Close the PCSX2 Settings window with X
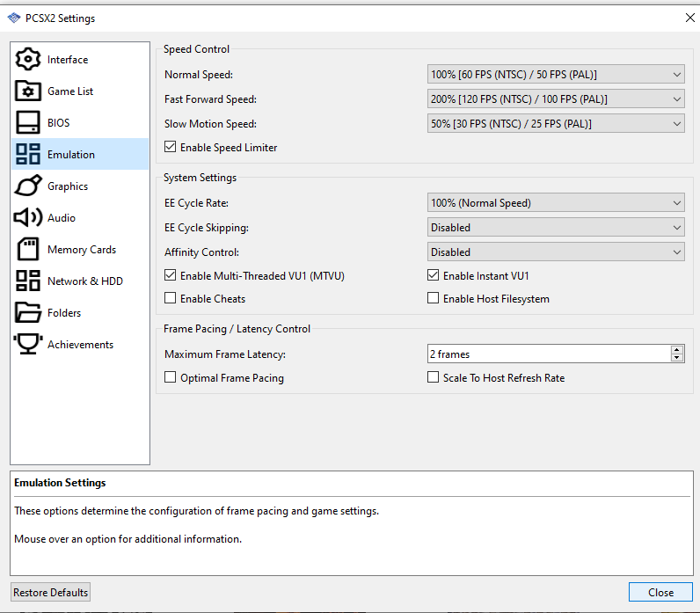Image resolution: width=700 pixels, height=613 pixels. 689,18
